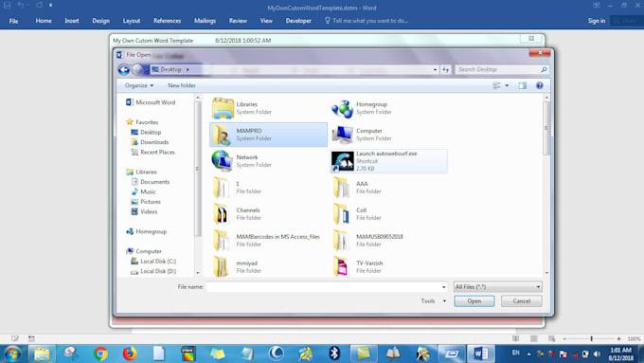
Task: Click the Word icon on the taskbar
Action: coord(480,354)
